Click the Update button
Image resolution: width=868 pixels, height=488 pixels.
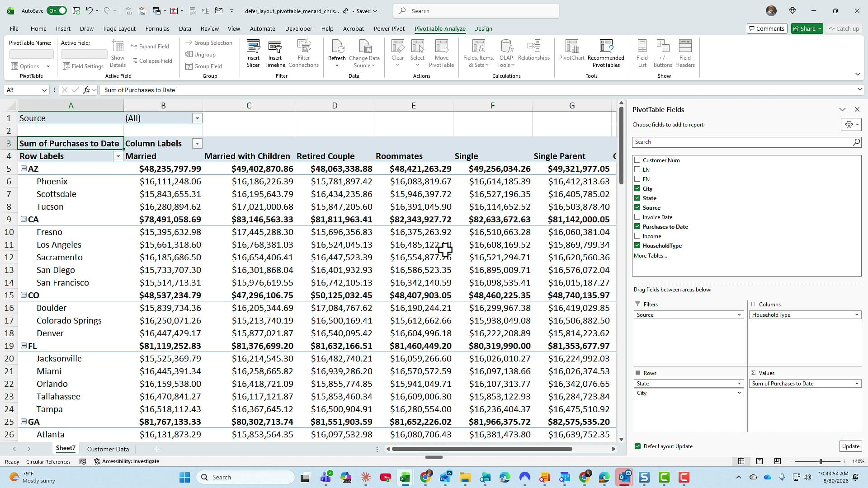[x=851, y=446]
